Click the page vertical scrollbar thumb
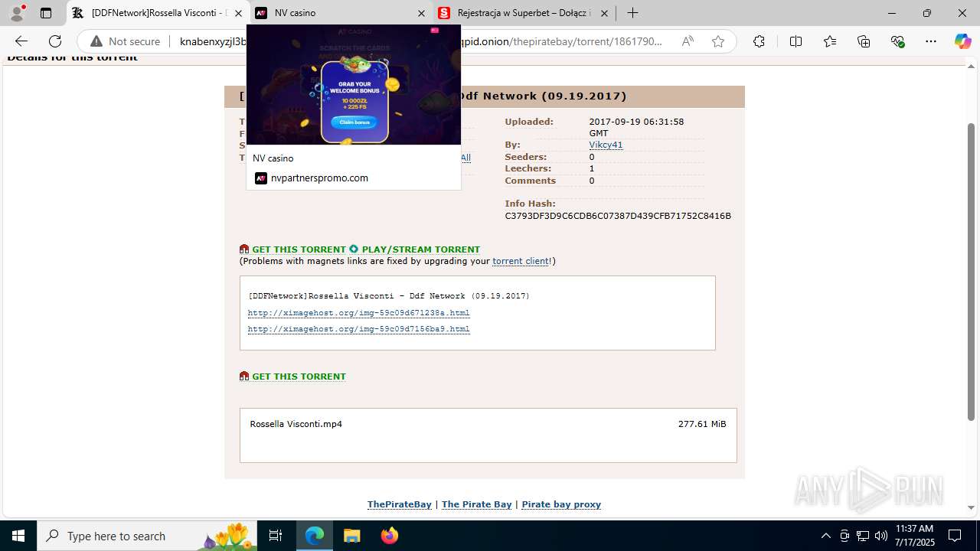The image size is (980, 551). (972, 272)
